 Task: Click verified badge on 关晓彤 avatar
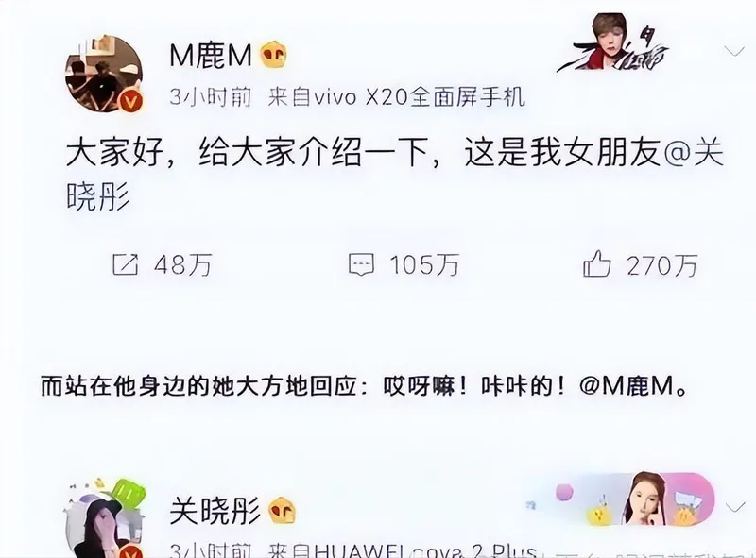pyautogui.click(x=130, y=553)
